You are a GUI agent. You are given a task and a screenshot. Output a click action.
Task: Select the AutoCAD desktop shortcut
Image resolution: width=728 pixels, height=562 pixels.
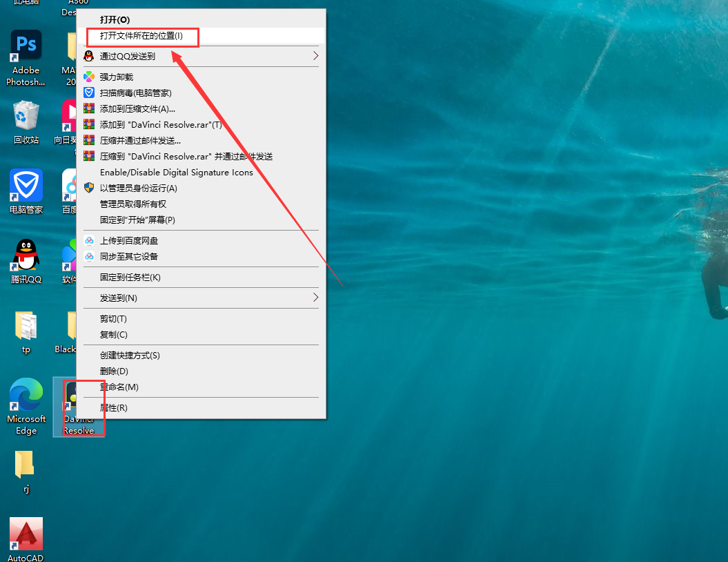[x=26, y=540]
